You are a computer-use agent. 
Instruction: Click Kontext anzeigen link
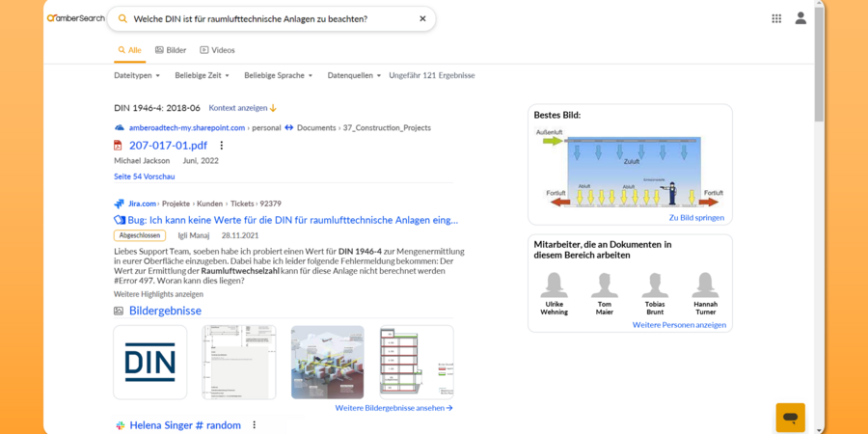click(242, 108)
